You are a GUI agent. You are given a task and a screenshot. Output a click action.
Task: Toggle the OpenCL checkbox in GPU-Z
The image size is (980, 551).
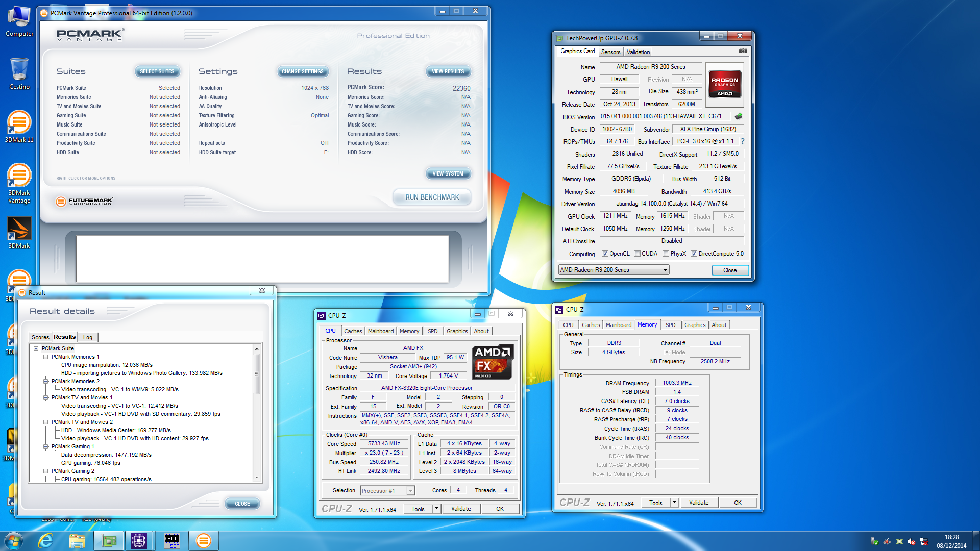(605, 254)
